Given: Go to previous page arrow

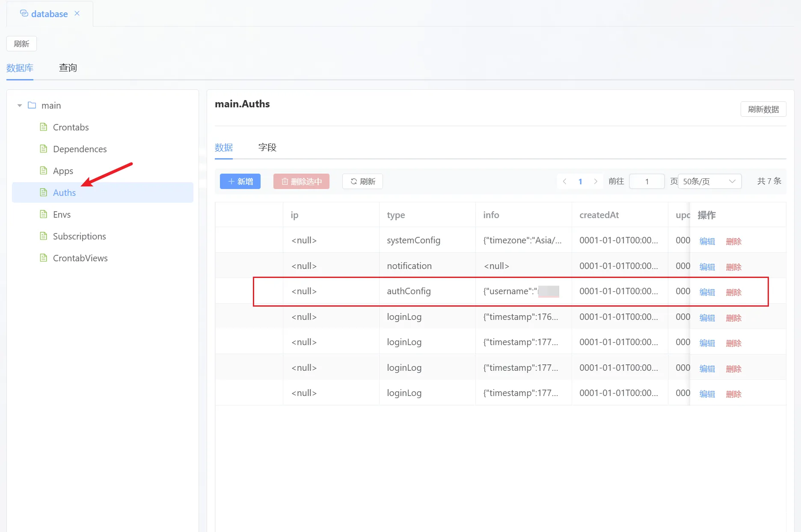Looking at the screenshot, I should [565, 181].
